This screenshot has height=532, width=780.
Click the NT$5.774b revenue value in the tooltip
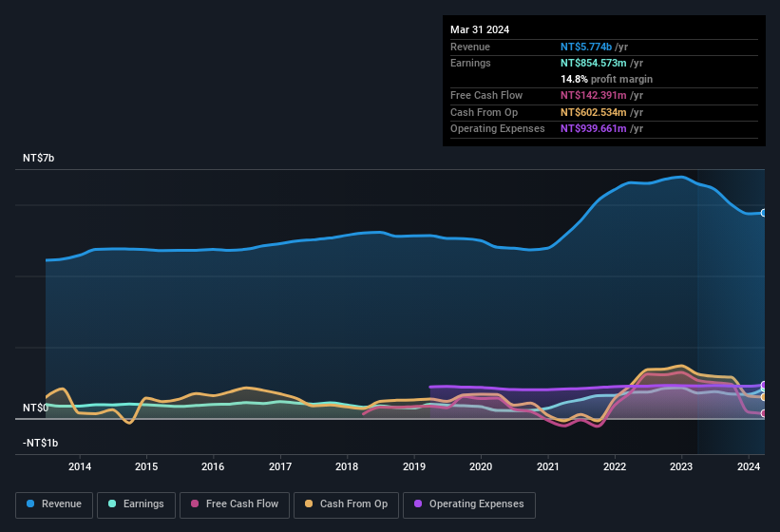click(x=586, y=46)
